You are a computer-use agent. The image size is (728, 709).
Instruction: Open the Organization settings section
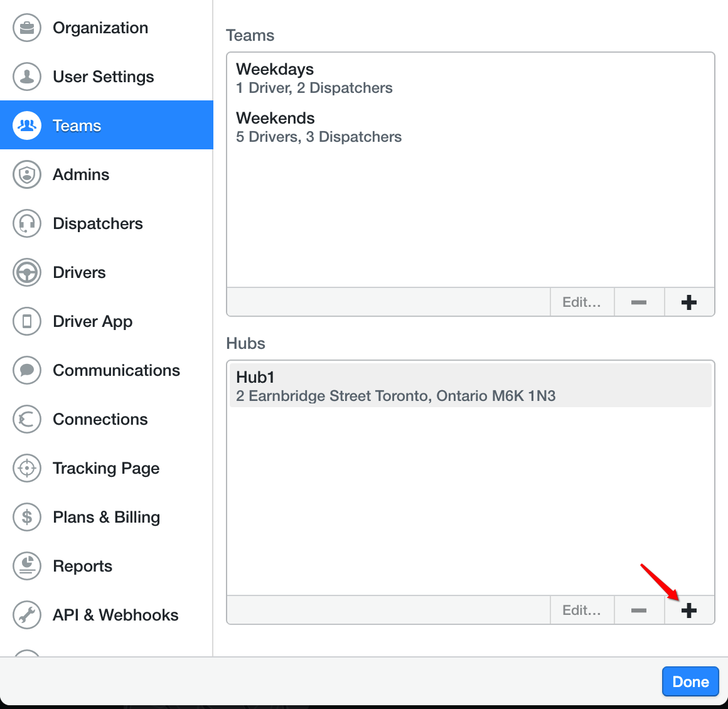tap(106, 28)
